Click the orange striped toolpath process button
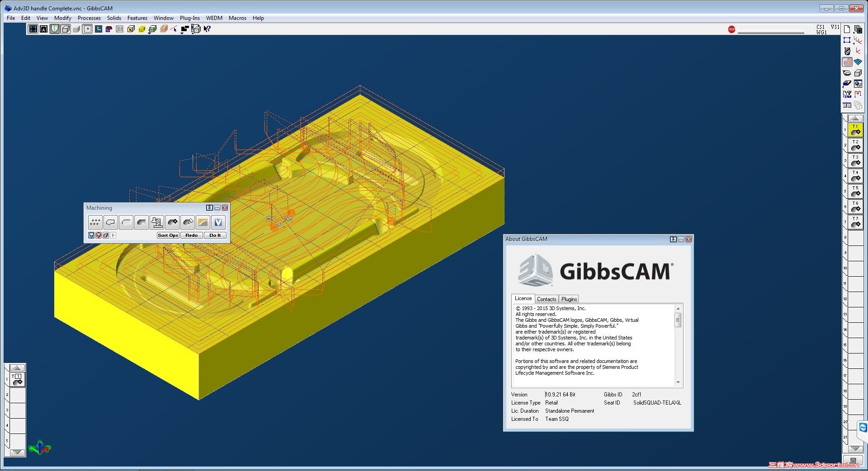 (203, 222)
